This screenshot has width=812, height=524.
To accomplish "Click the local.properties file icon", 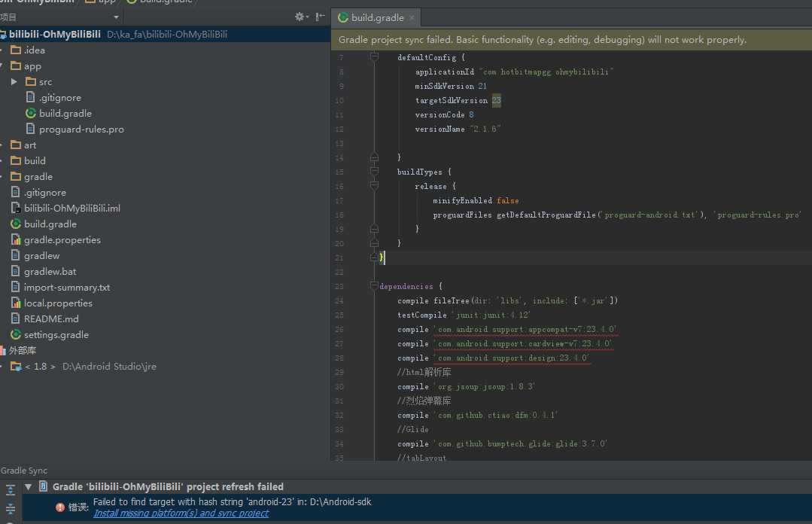I will [x=16, y=303].
